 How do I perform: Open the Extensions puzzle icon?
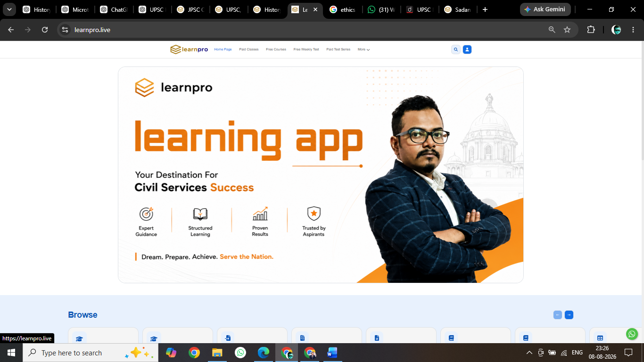(x=591, y=30)
